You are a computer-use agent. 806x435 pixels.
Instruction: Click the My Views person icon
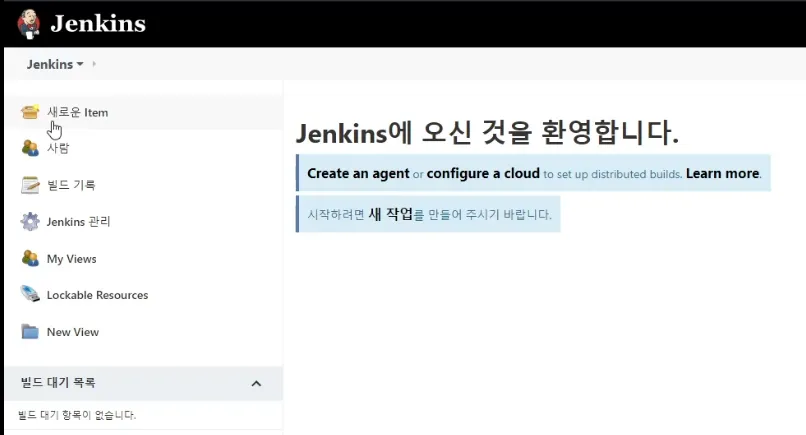coord(30,258)
